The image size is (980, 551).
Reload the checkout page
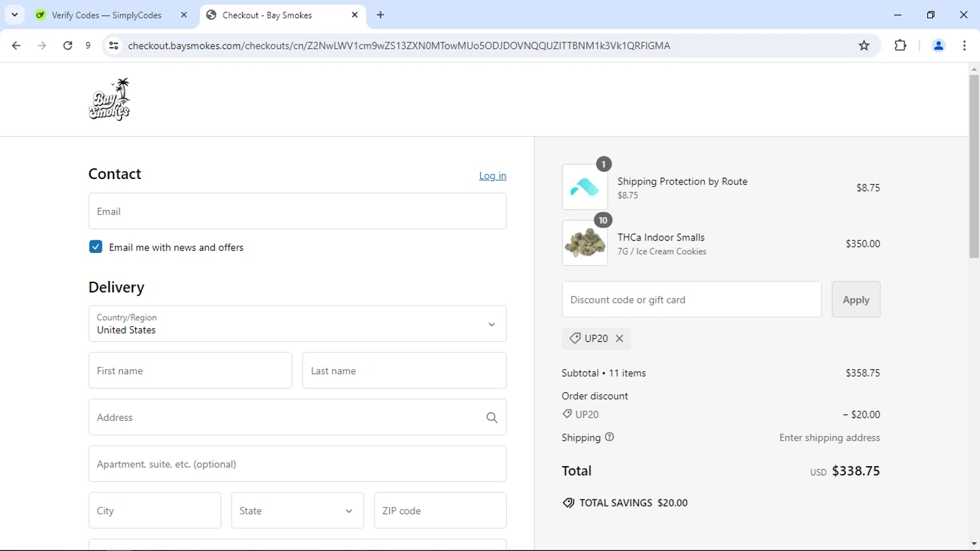[x=68, y=46]
